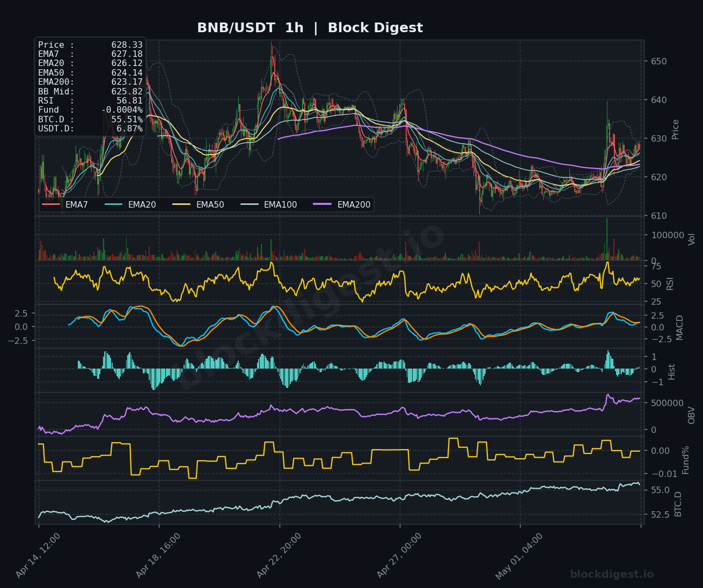Click the MACD panel axis title
This screenshot has width=703, height=588.
[680, 327]
